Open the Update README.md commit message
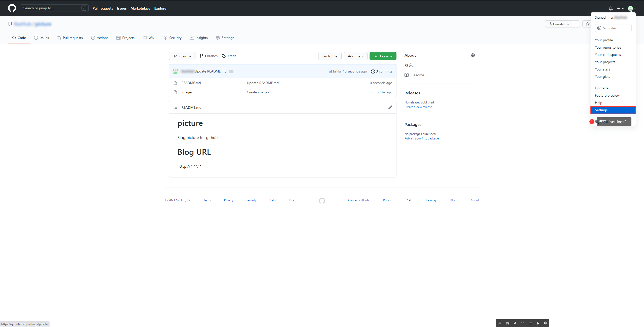This screenshot has width=644, height=327. click(263, 83)
